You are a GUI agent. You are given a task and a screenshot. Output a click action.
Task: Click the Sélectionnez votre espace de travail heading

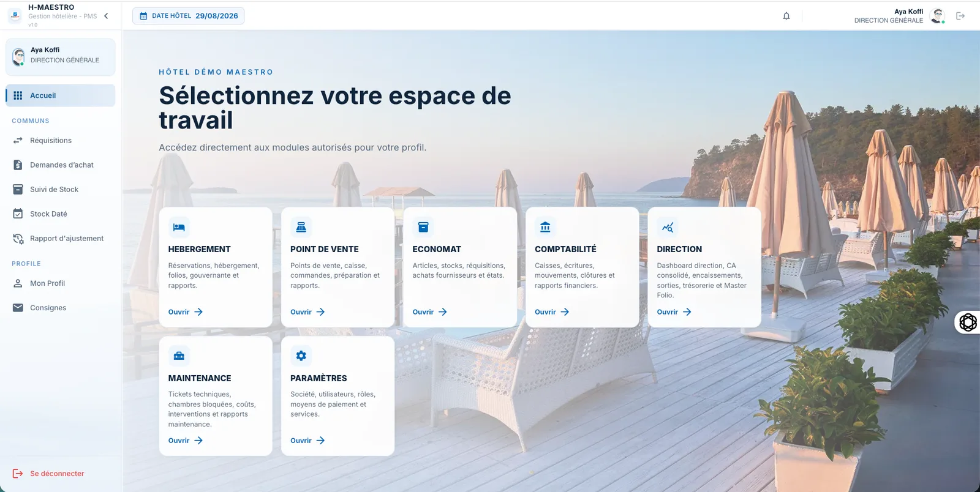tap(335, 108)
